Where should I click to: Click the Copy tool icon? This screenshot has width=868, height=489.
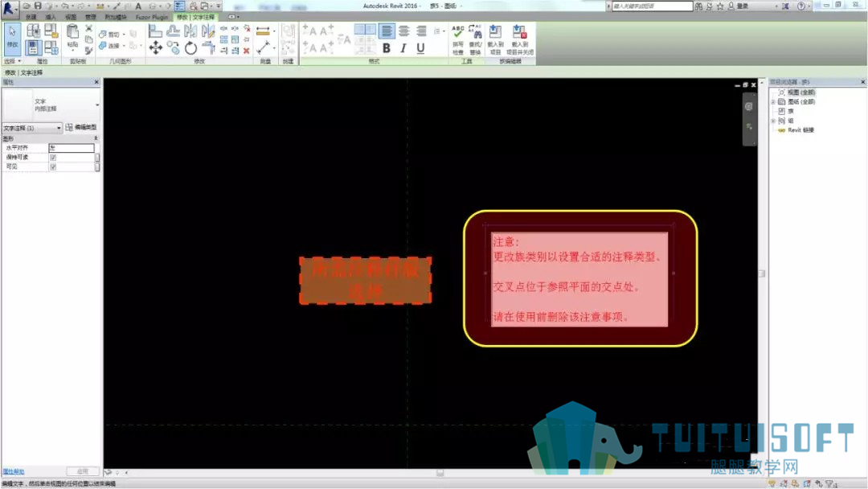pos(174,48)
